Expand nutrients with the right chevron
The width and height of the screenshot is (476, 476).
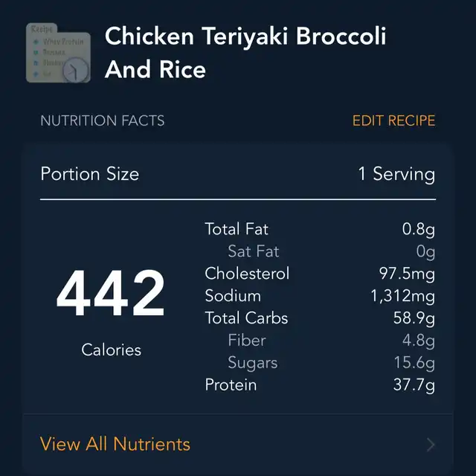[431, 445]
